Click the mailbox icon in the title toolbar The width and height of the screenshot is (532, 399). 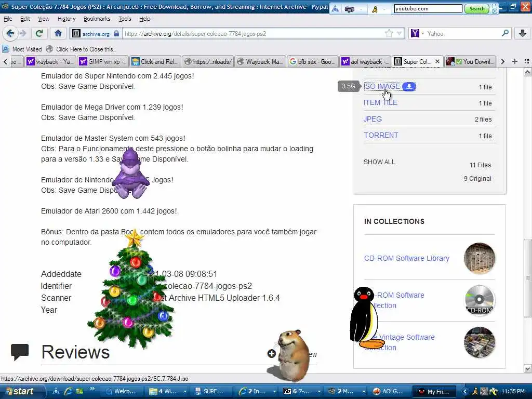tap(350, 9)
